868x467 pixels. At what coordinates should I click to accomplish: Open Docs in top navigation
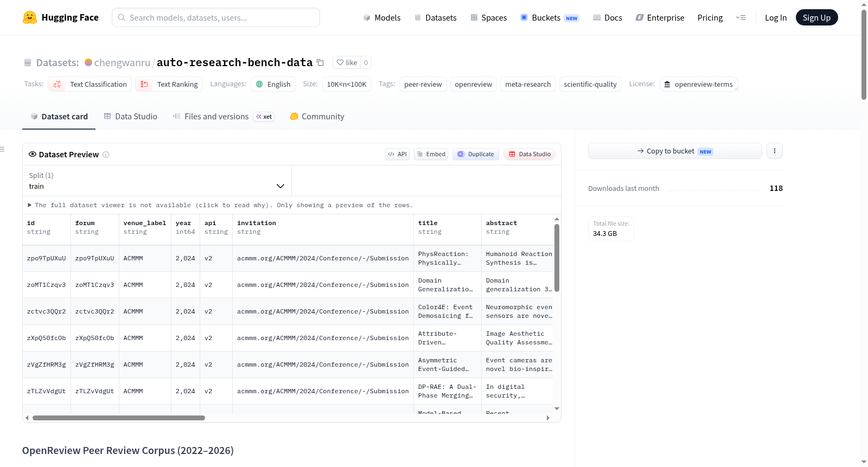coord(607,17)
